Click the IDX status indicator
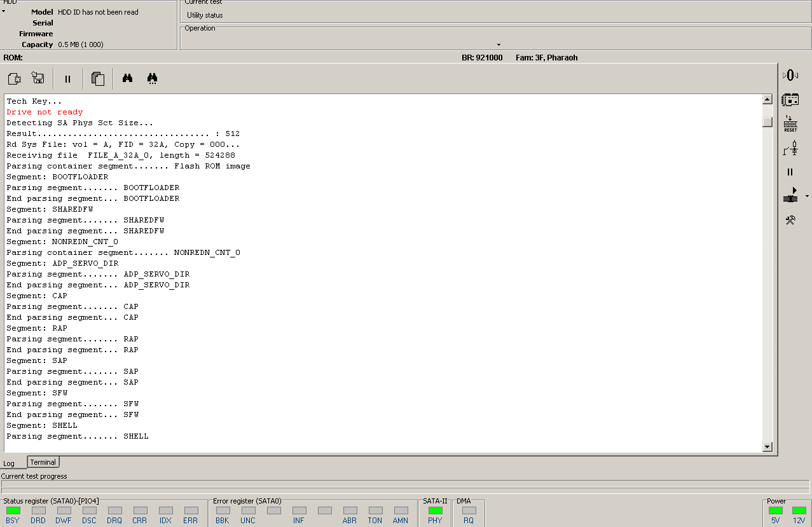This screenshot has height=527, width=812. [166, 510]
